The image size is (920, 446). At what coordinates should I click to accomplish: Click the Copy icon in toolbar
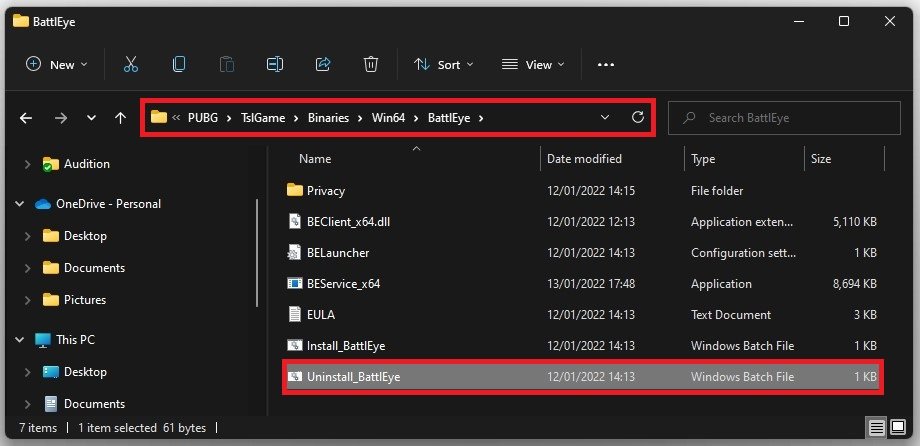click(x=178, y=64)
